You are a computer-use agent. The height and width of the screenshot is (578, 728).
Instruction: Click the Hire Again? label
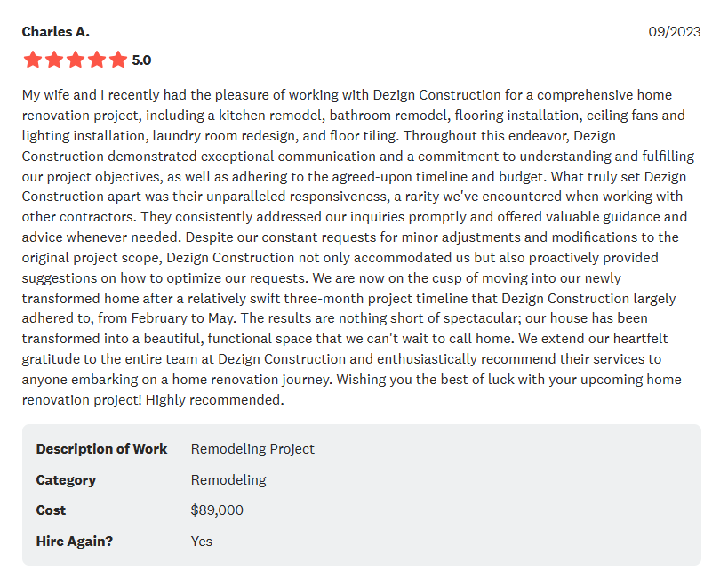[x=75, y=542]
